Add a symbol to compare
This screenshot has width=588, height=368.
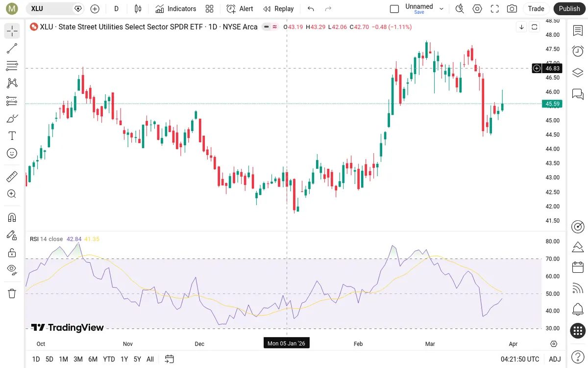95,9
